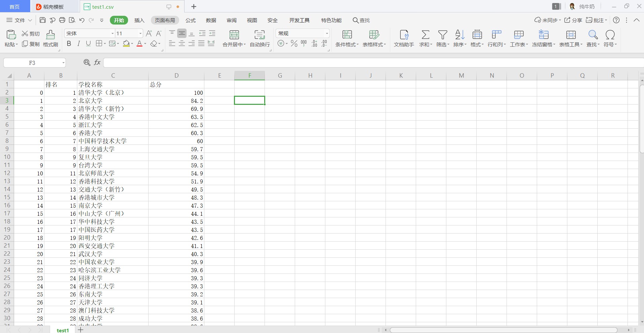Viewport: 644px width, 333px height.
Task: Click the Save icon in quick access bar
Action: (43, 20)
